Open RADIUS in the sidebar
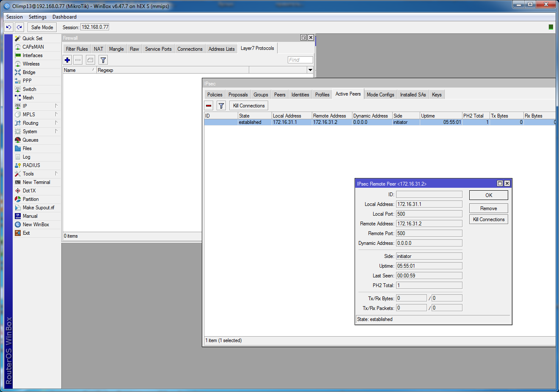Screen dimensions: 559x392 (x=31, y=165)
